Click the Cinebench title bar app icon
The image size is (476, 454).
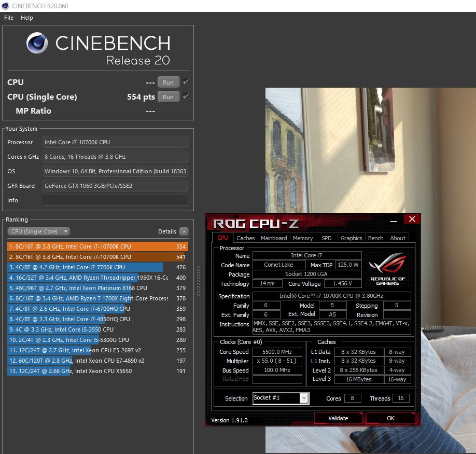click(x=5, y=6)
